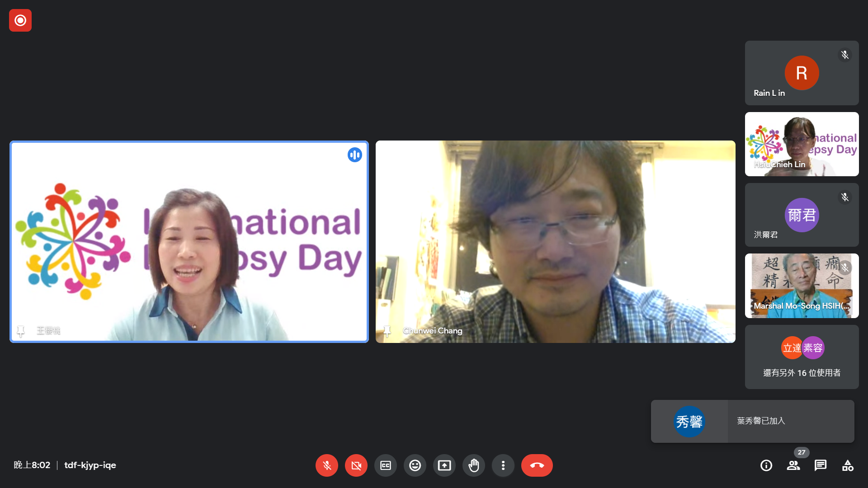Open the more options menu

503,465
